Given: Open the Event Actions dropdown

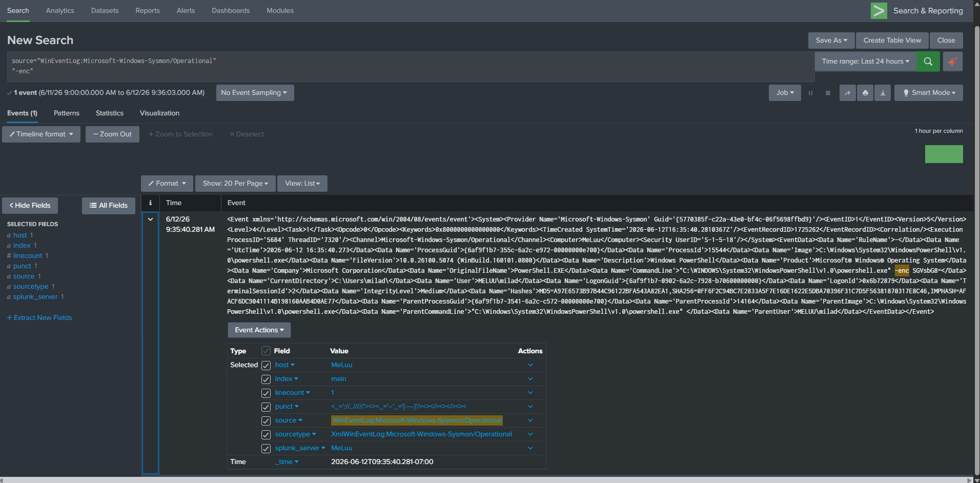Looking at the screenshot, I should [259, 330].
